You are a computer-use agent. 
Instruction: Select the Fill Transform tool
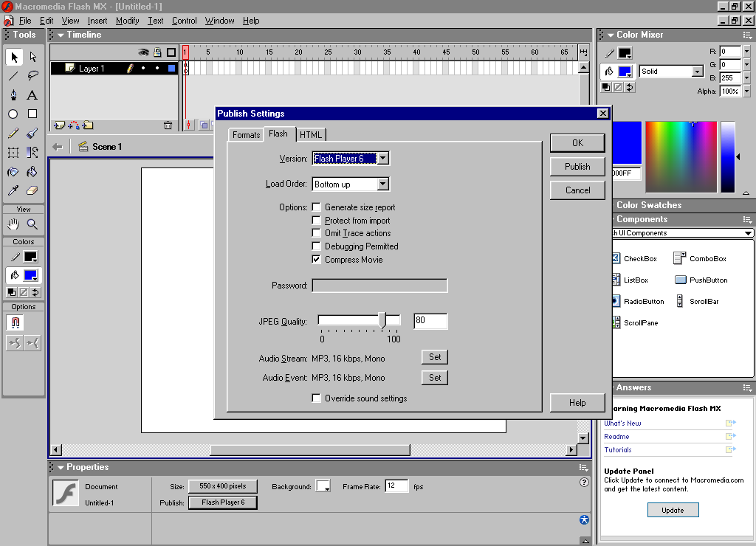click(x=32, y=153)
